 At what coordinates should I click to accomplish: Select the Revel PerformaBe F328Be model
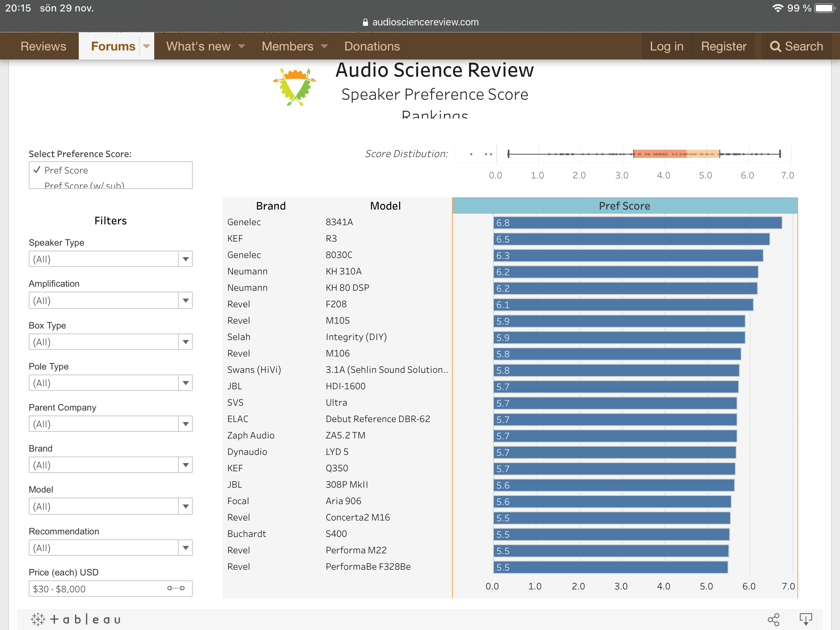click(x=368, y=567)
